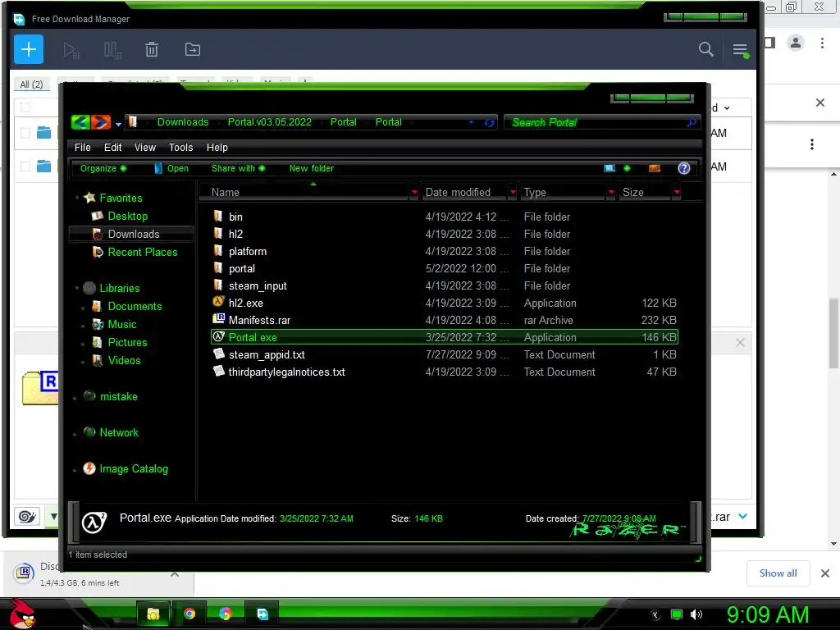
Task: Click Downloads in address breadcrumb
Action: click(x=183, y=122)
